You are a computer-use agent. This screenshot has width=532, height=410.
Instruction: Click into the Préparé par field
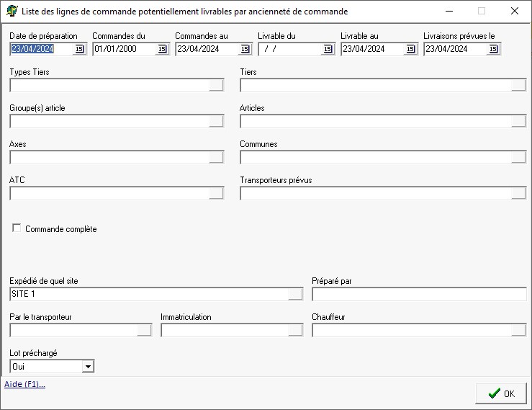point(419,294)
